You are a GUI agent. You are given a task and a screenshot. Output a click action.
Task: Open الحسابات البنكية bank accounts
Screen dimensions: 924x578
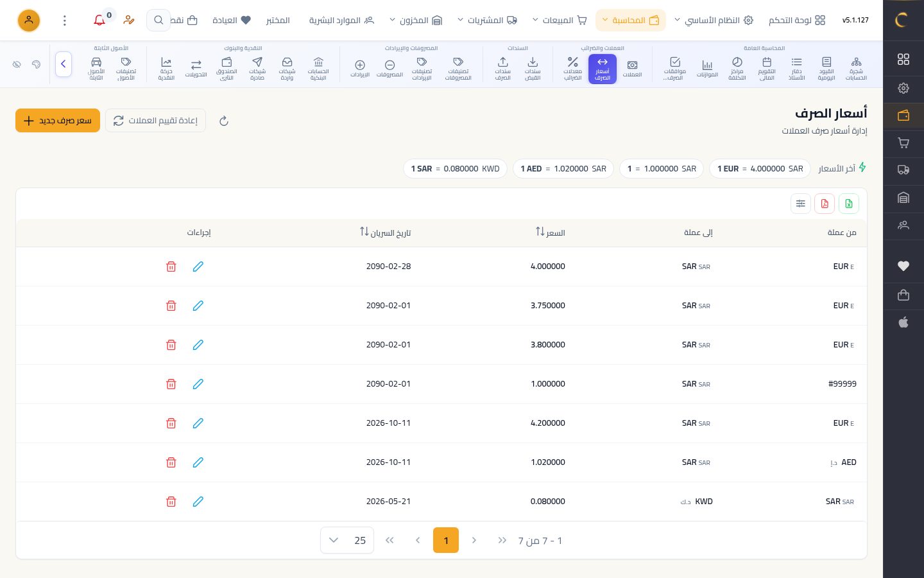[x=318, y=69]
